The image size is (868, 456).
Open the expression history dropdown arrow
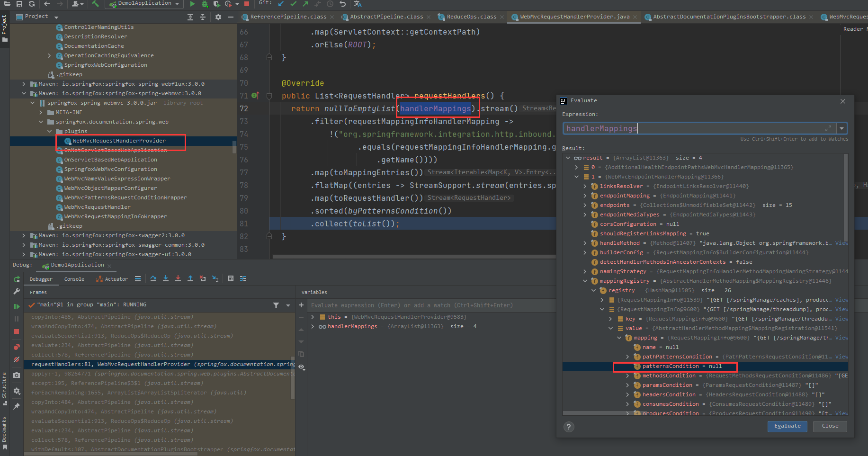coord(842,128)
